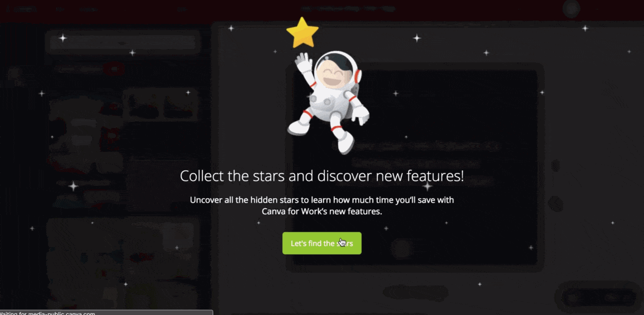
Task: Click the "Canva for Work's new features" description
Action: tap(321, 206)
